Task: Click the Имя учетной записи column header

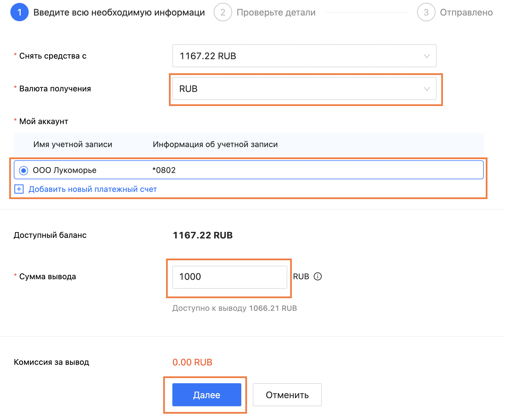Action: pos(73,144)
